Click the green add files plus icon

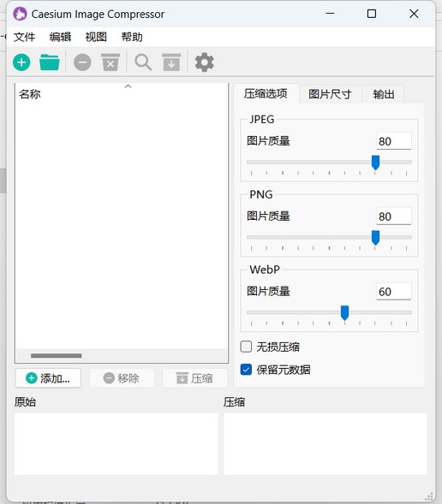21,62
